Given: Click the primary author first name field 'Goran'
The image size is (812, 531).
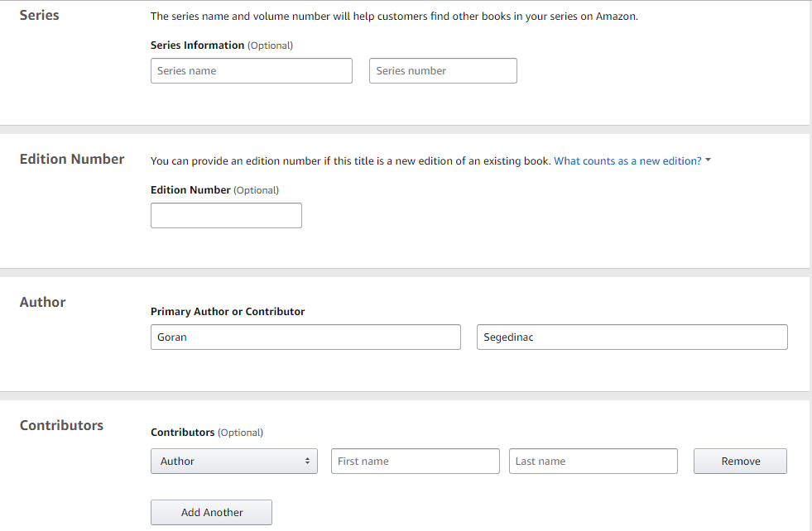Looking at the screenshot, I should 305,337.
